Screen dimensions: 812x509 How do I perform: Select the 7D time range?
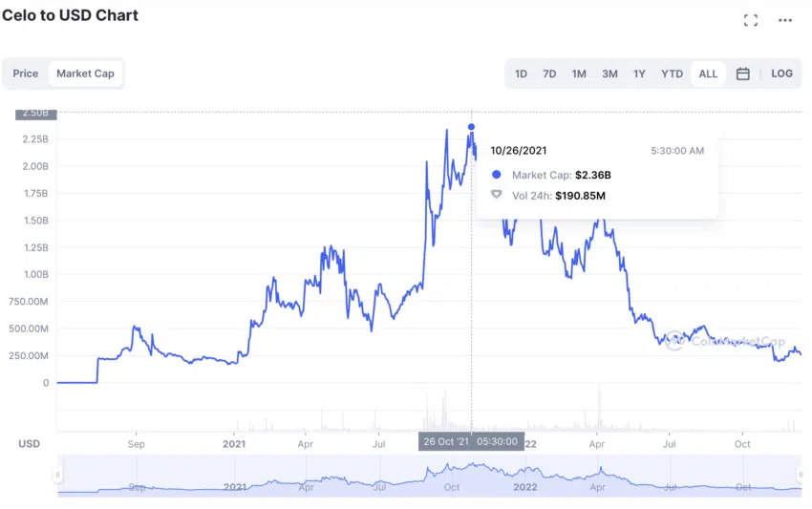[549, 74]
